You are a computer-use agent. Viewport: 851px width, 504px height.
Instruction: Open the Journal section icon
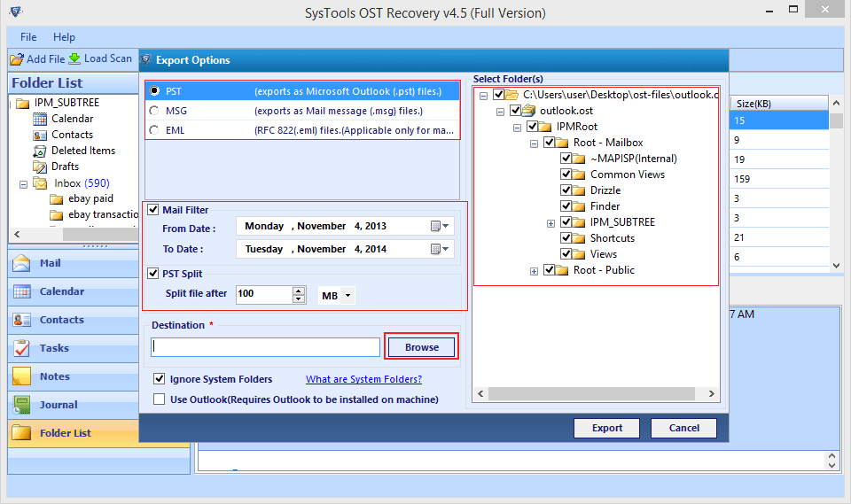[x=21, y=404]
